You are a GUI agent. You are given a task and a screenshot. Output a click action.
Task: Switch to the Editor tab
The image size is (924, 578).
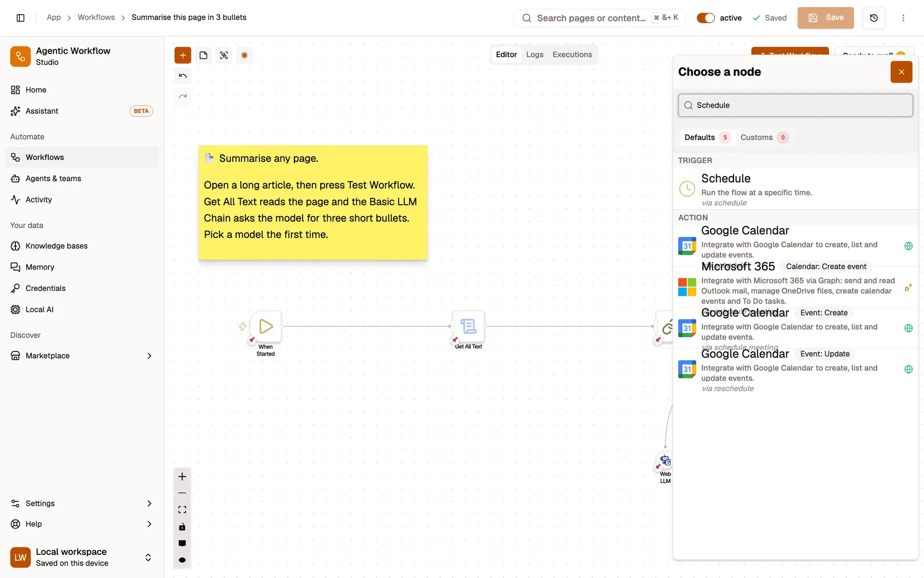tap(506, 55)
